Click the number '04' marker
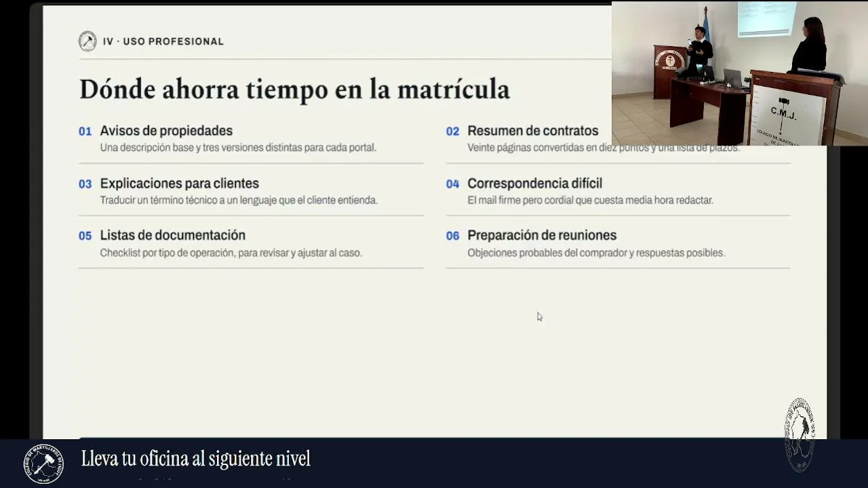 tap(452, 184)
